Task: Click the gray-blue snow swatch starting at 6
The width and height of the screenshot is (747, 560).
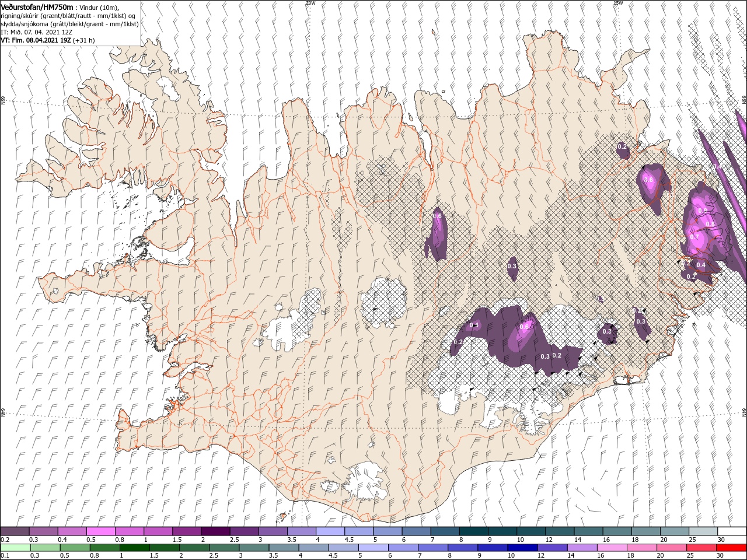Action: [x=416, y=531]
